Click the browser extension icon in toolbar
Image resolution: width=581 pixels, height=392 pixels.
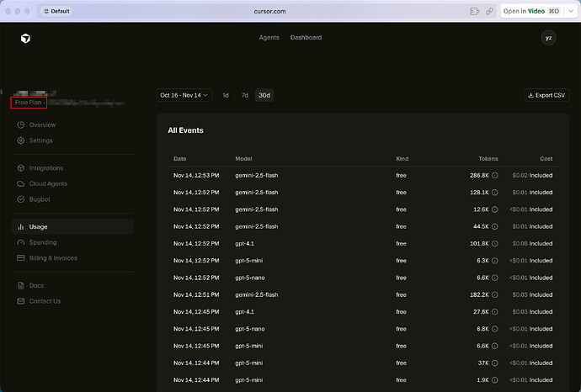[474, 11]
